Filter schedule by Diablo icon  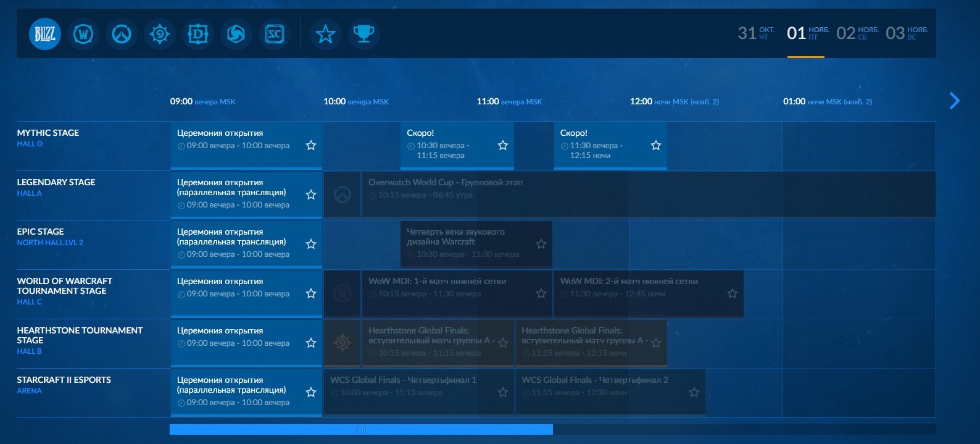(x=198, y=34)
